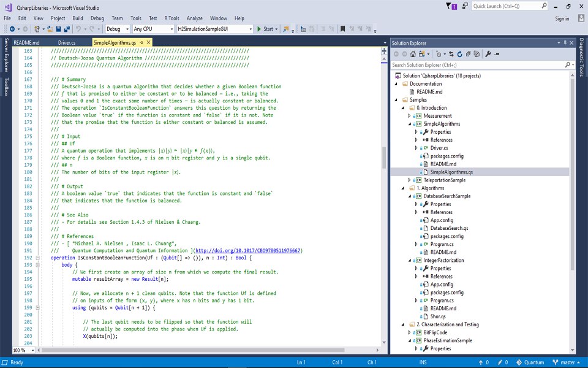The height and width of the screenshot is (368, 588).
Task: Click the Collapse All icon in Solution Explorer
Action: [x=468, y=54]
